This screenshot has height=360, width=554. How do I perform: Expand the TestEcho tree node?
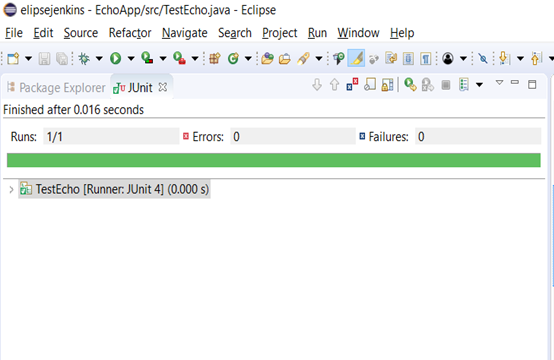click(11, 190)
